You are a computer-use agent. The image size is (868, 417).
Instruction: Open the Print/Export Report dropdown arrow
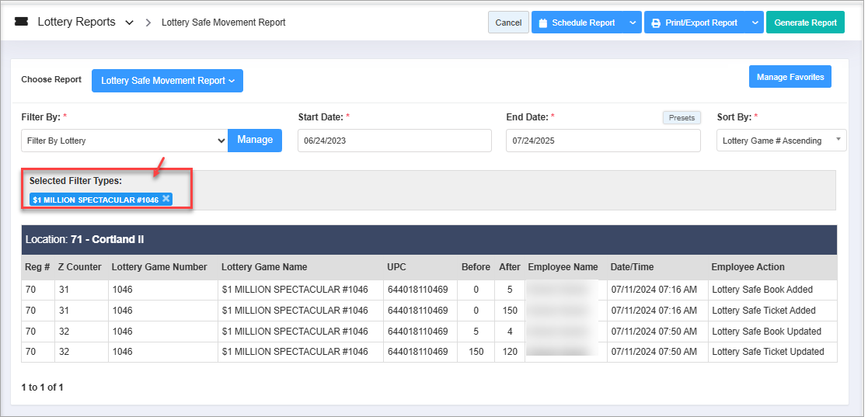click(755, 23)
